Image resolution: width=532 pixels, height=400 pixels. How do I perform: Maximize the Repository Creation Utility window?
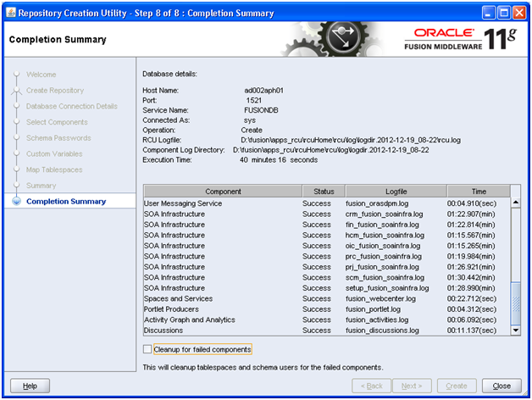pyautogui.click(x=504, y=13)
